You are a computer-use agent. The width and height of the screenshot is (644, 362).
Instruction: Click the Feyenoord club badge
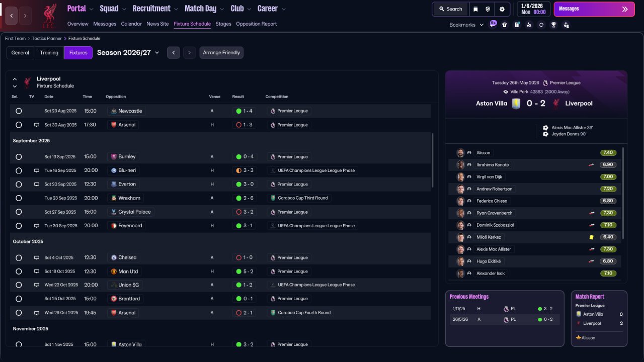(x=114, y=226)
